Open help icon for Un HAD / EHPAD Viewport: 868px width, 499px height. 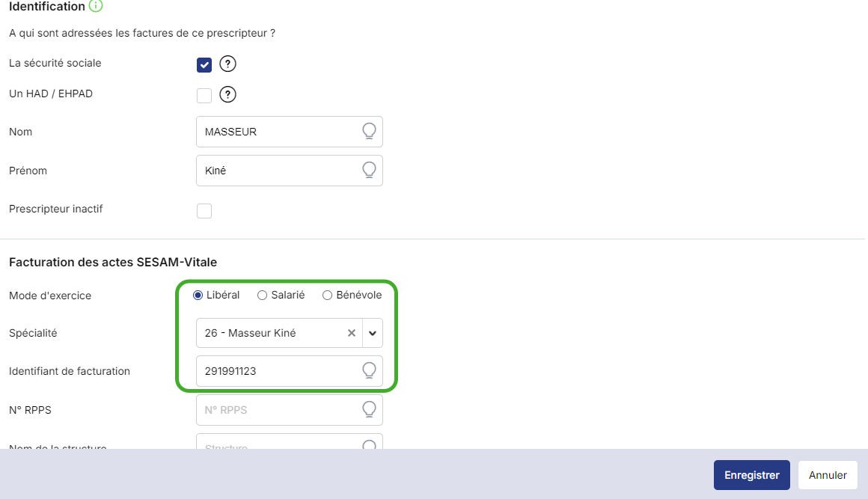[x=227, y=95]
